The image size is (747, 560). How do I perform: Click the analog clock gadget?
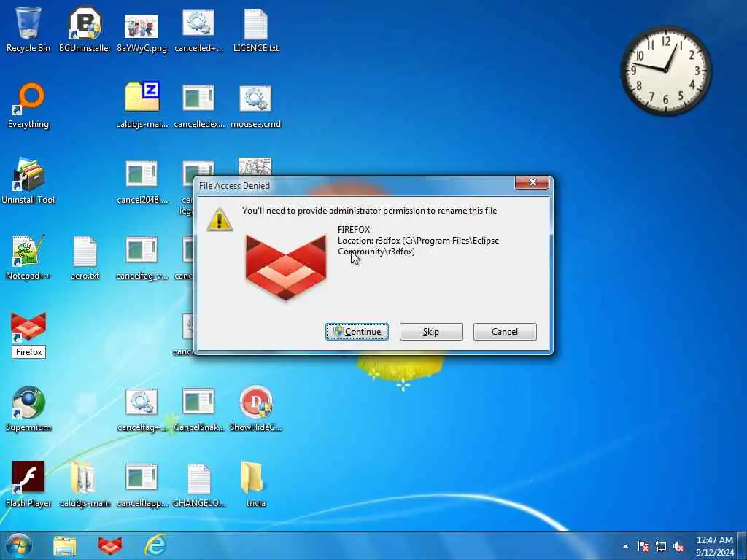tap(666, 71)
